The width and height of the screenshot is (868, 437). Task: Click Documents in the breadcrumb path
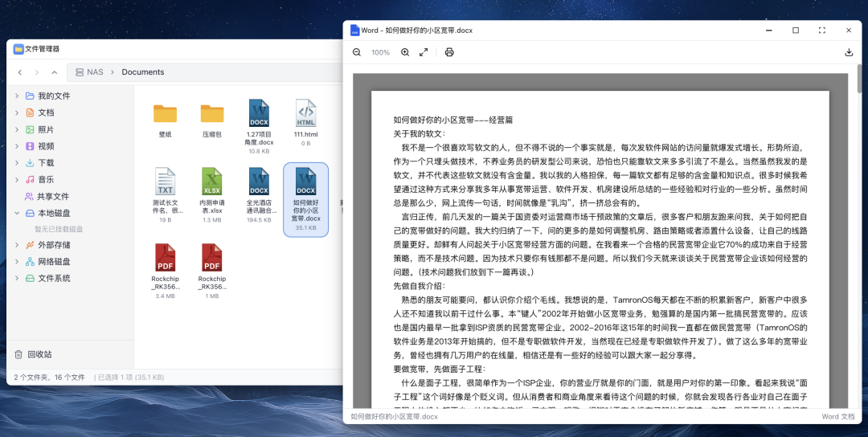coord(143,72)
